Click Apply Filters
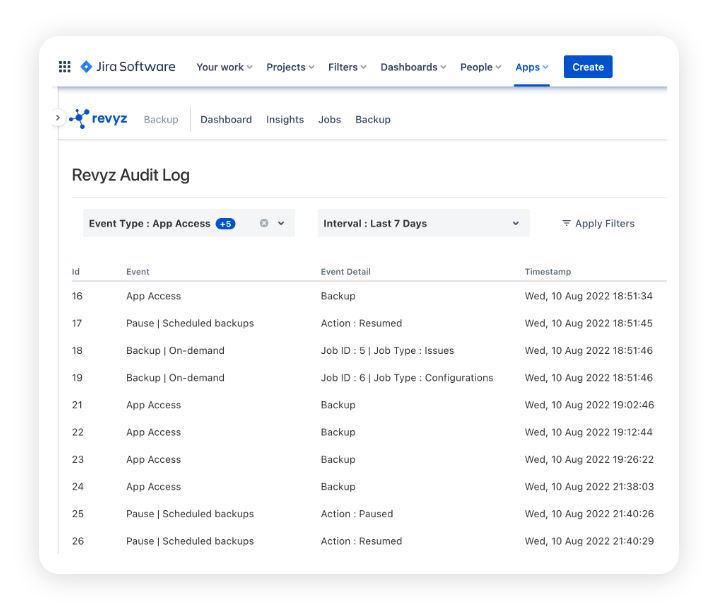The width and height of the screenshot is (718, 616). pyautogui.click(x=598, y=224)
